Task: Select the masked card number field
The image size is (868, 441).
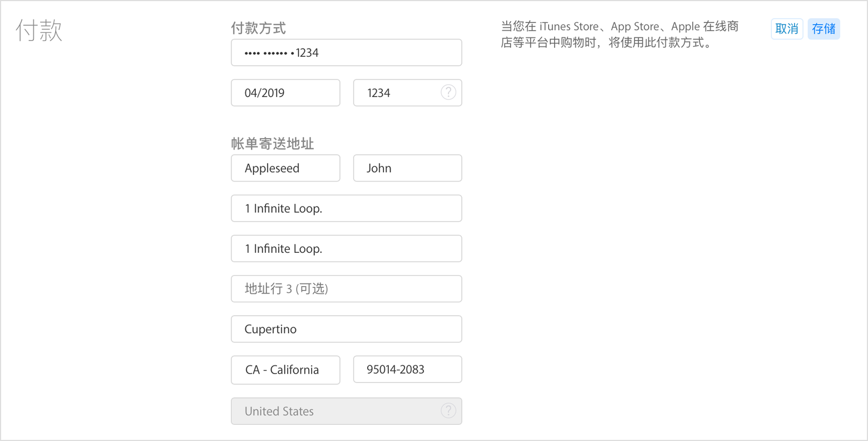Action: [x=346, y=52]
